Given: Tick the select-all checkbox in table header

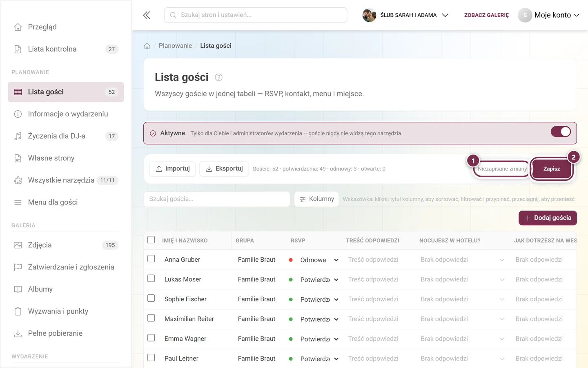Looking at the screenshot, I should pyautogui.click(x=151, y=240).
